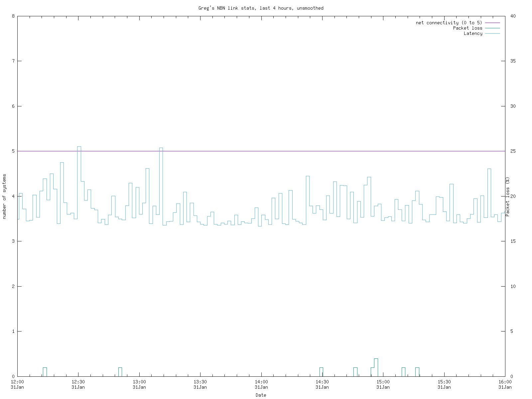Viewport: 532px width, 399px height.
Task: Click the "Date" x-axis title
Action: (x=261, y=395)
